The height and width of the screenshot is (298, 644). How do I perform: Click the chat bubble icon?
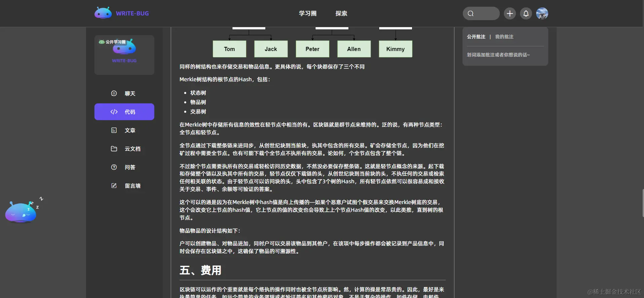[114, 93]
